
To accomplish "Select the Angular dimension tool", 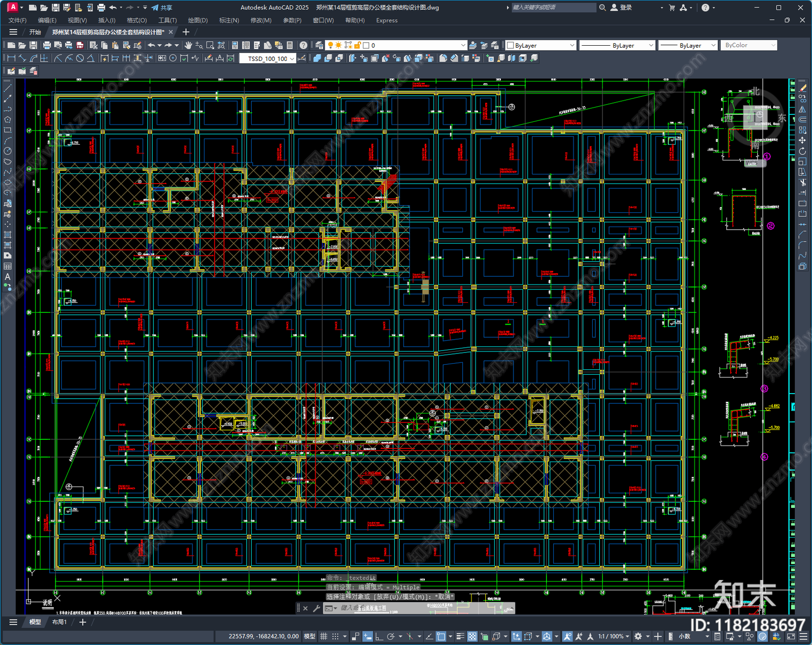I will coord(91,58).
